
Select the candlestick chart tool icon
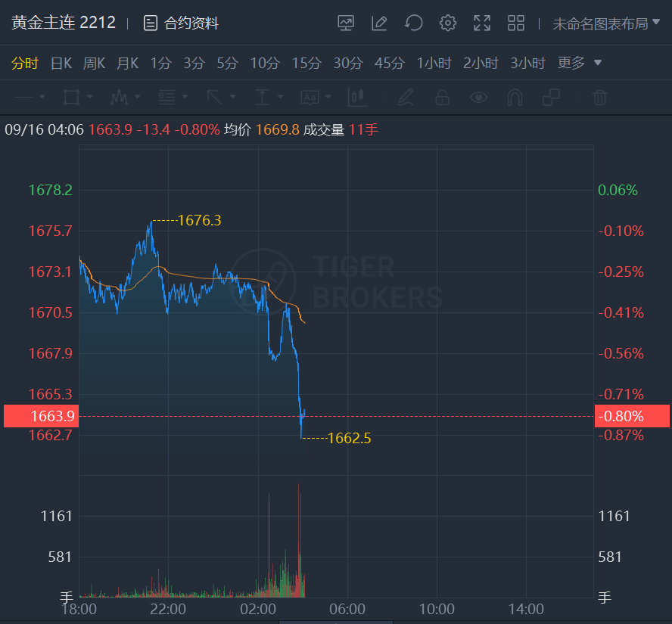pos(357,97)
